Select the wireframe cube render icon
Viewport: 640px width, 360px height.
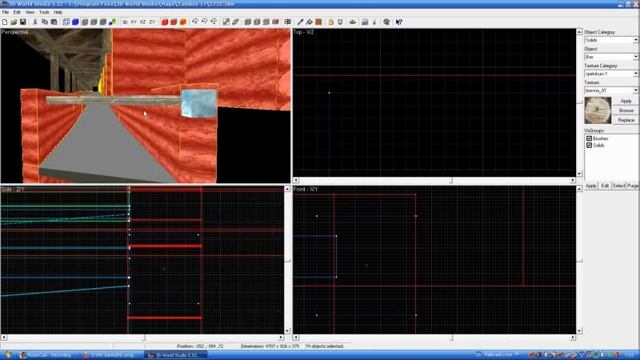(66, 22)
